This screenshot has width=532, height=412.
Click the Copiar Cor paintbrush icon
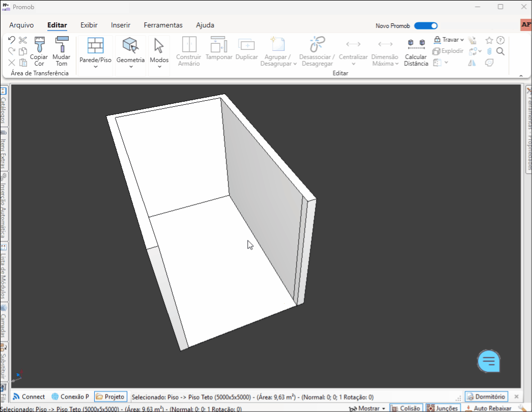(x=39, y=51)
